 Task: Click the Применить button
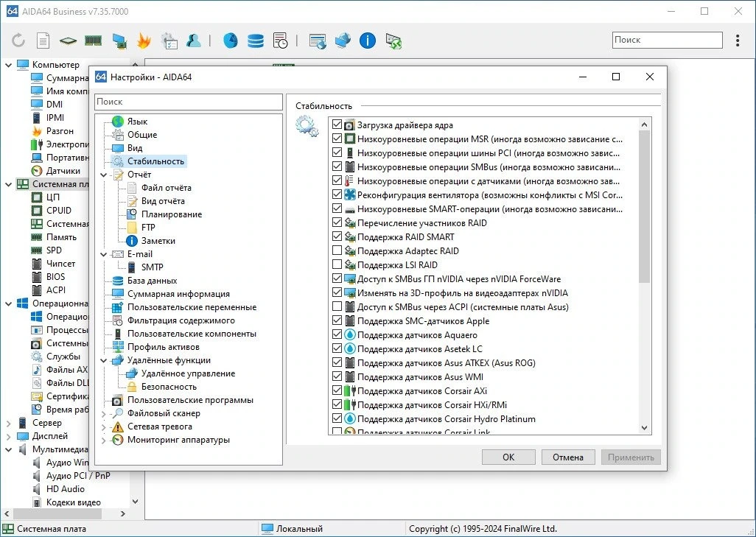(x=631, y=457)
